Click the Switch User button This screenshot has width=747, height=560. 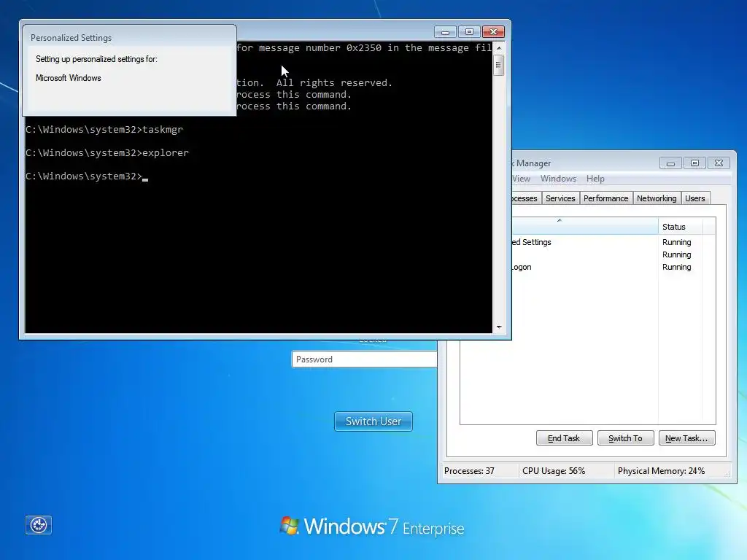(373, 421)
